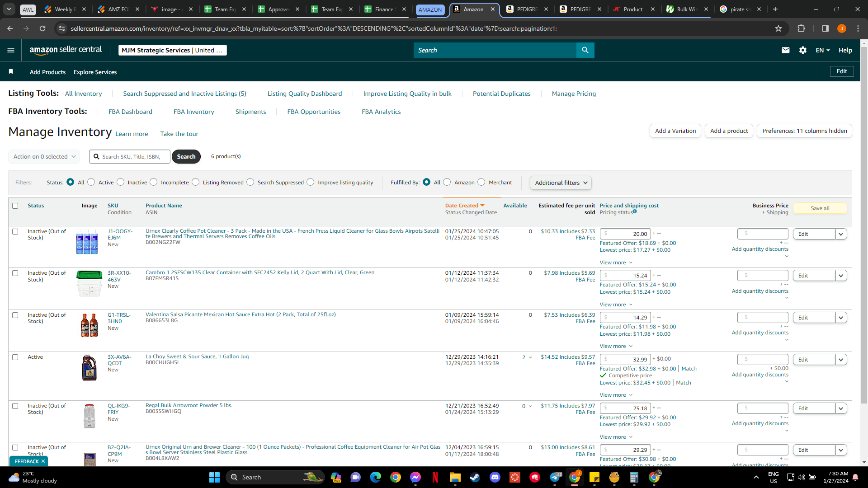
Task: Open Edit dropdown arrow for Cambro row
Action: pyautogui.click(x=841, y=276)
